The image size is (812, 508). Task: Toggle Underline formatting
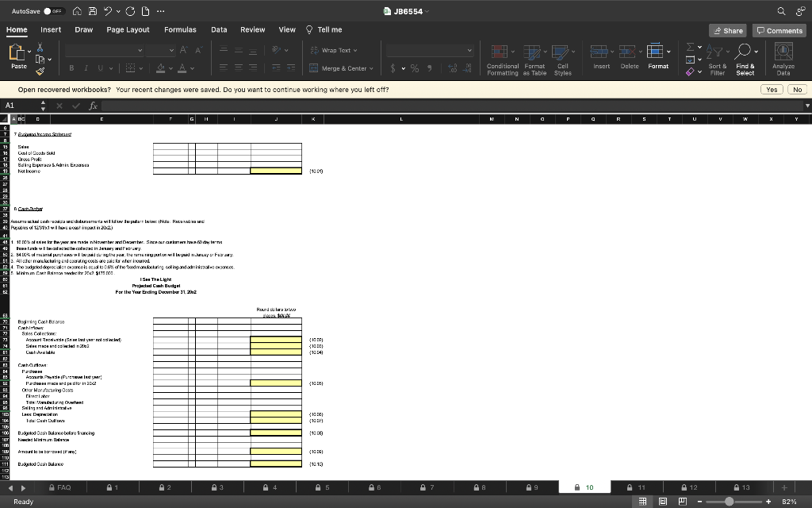(x=100, y=68)
